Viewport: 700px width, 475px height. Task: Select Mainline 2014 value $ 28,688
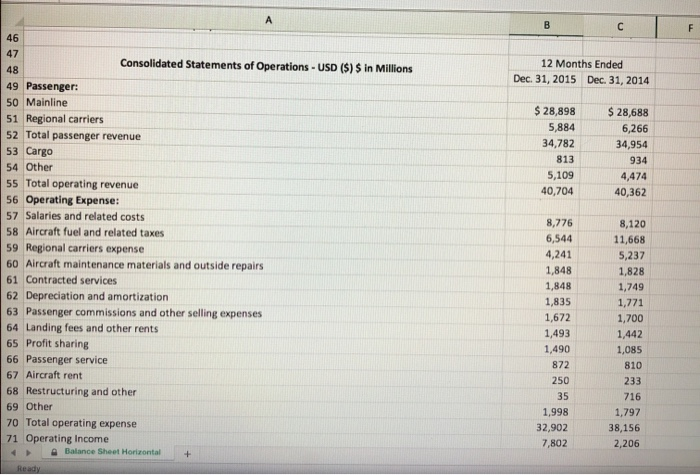pos(628,112)
